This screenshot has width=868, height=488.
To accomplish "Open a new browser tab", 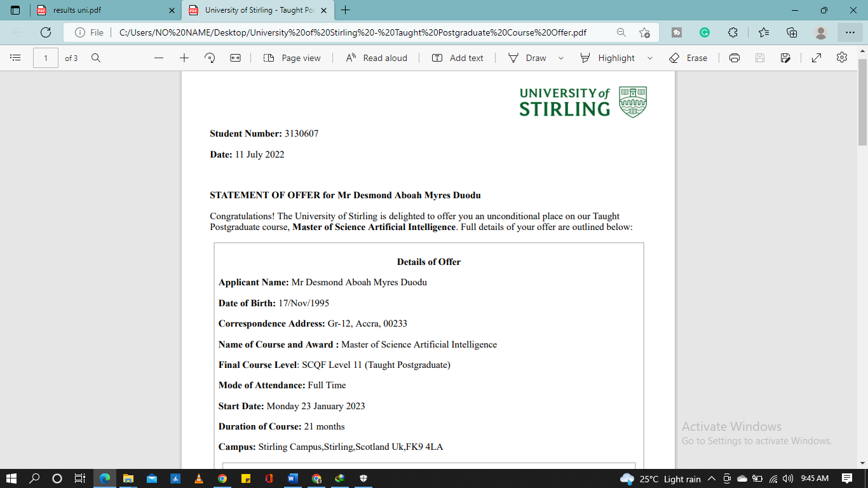I will [x=345, y=10].
